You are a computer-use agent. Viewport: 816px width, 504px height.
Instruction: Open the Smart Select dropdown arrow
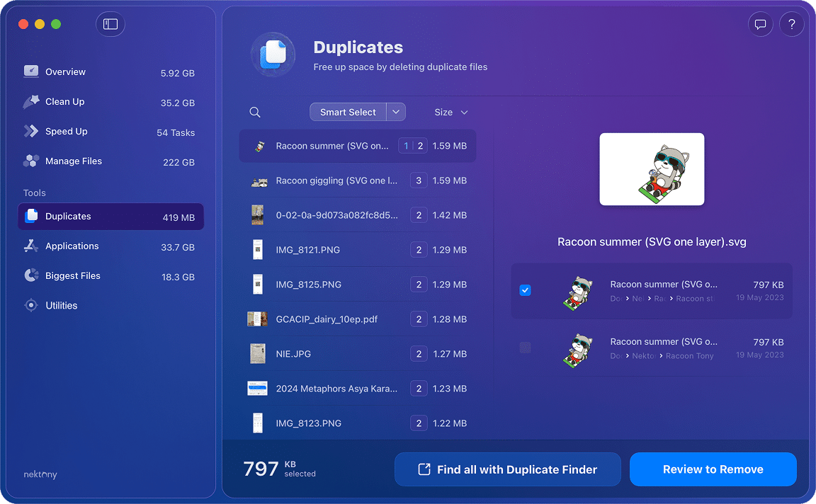click(x=396, y=111)
